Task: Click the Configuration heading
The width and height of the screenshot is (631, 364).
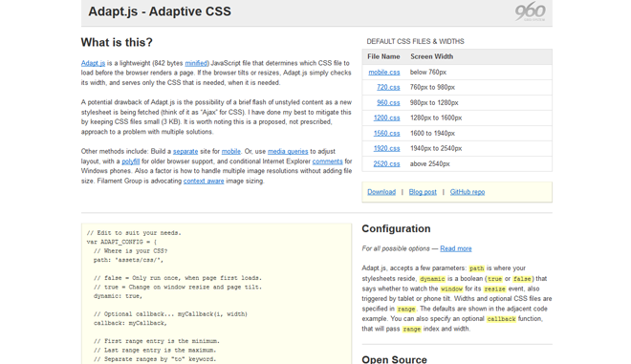Action: coord(396,228)
